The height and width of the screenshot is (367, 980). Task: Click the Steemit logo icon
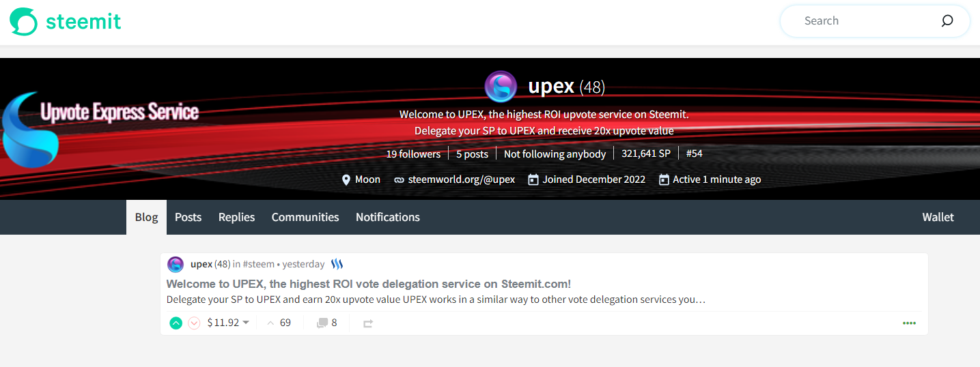24,21
